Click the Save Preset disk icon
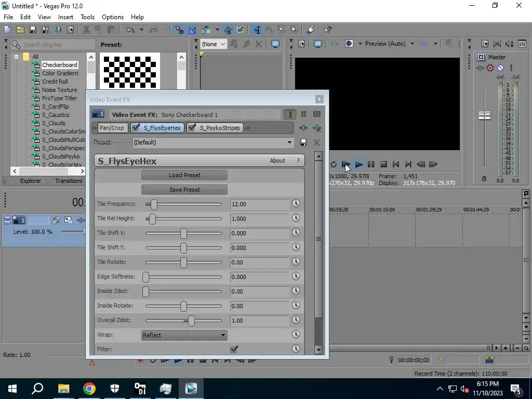Screen dimensions: 532x399 (x=303, y=142)
